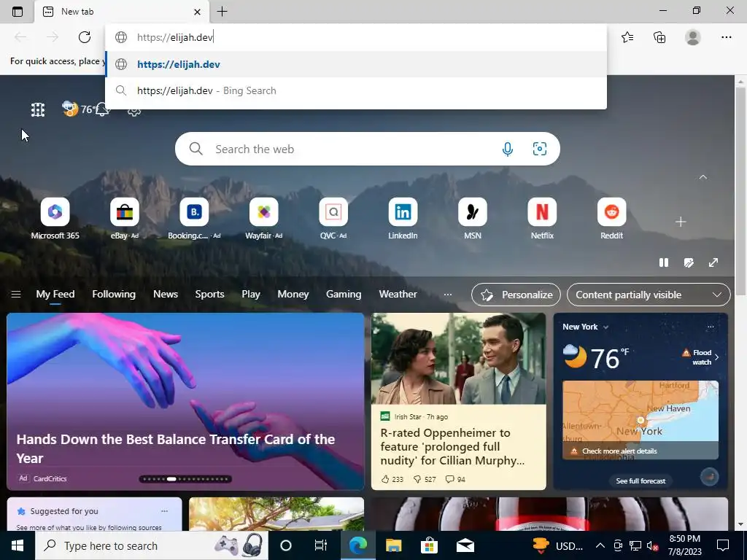Select the Bing Search suggestion for elijah.dev
This screenshot has height=560, width=747.
[356, 90]
